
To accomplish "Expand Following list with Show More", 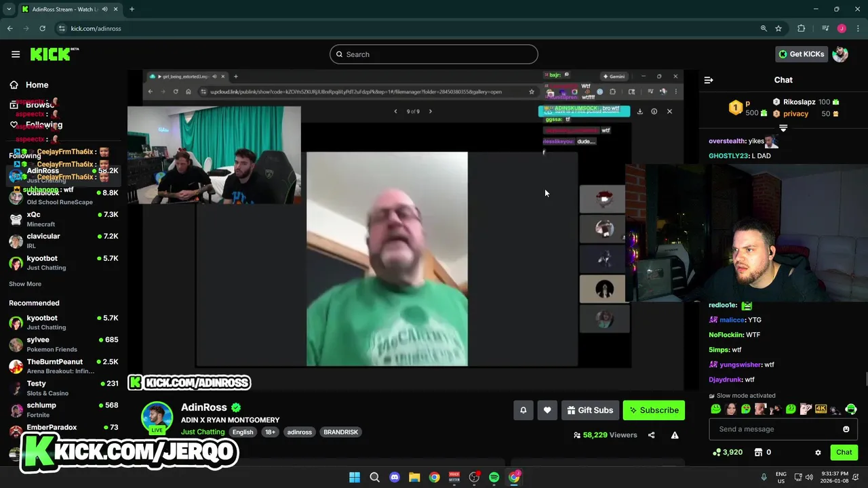I will (25, 284).
